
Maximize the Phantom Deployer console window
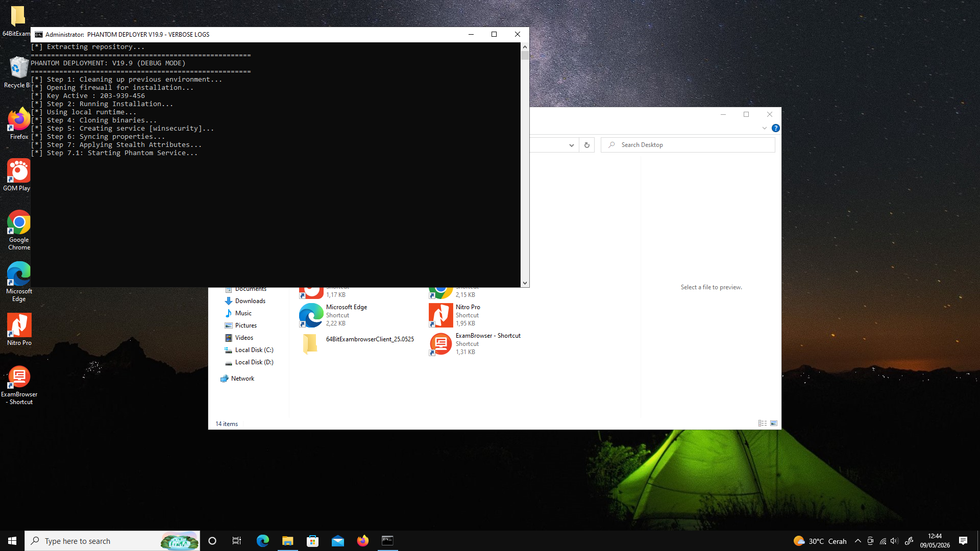(494, 34)
